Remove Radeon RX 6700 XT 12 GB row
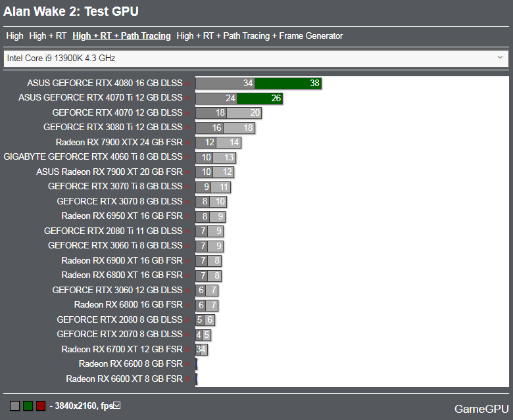The image size is (513, 420). coord(187,350)
